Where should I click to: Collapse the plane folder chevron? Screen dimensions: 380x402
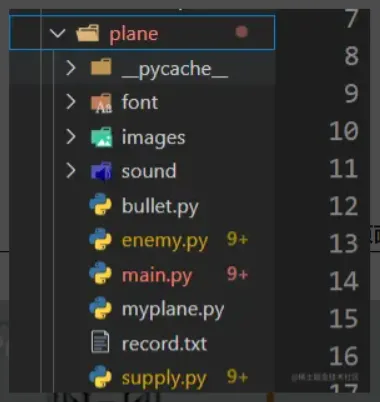click(x=58, y=33)
